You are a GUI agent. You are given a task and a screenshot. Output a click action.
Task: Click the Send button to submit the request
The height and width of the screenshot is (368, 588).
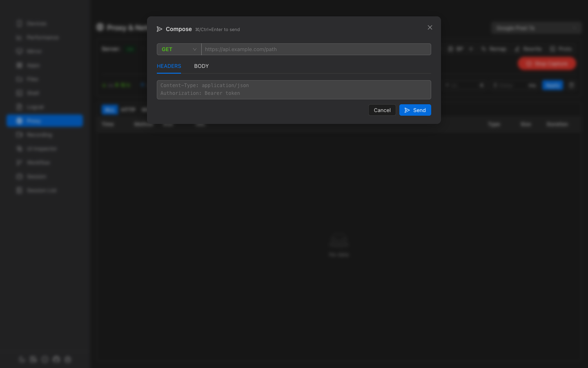coord(415,110)
